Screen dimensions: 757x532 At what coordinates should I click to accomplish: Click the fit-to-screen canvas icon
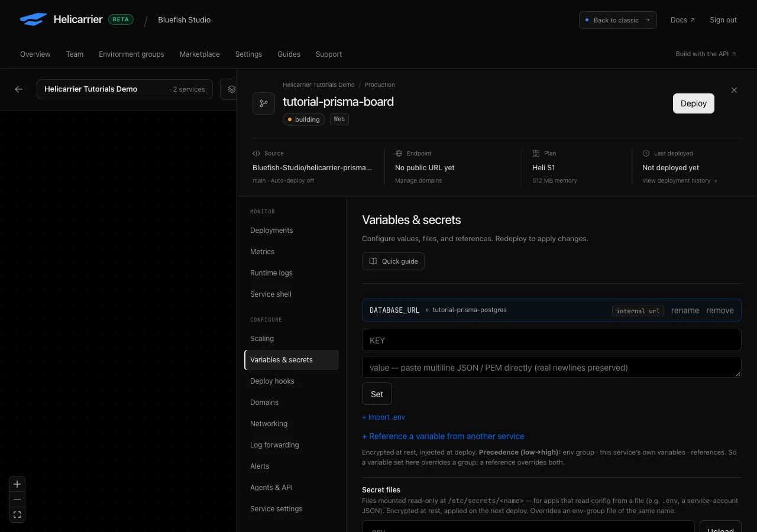pos(17,515)
